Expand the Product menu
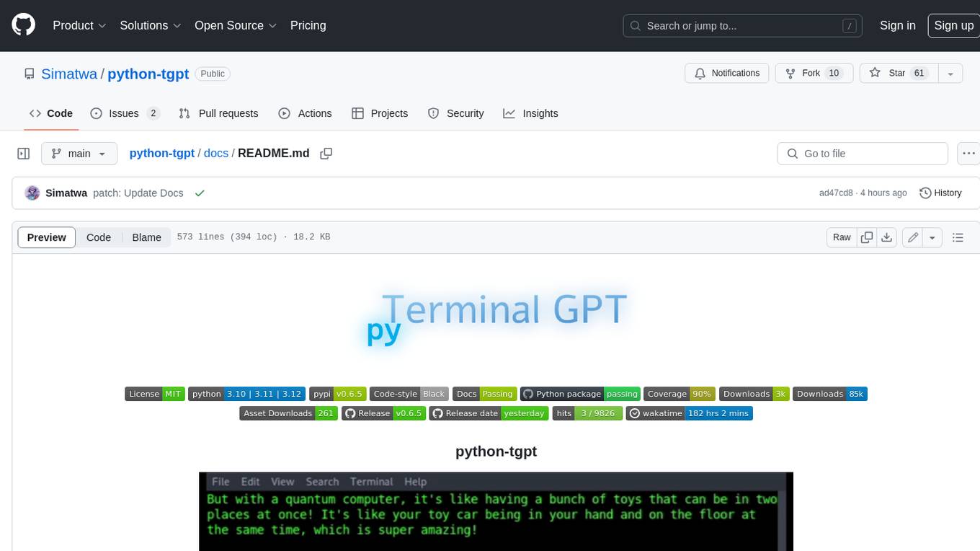 (79, 25)
